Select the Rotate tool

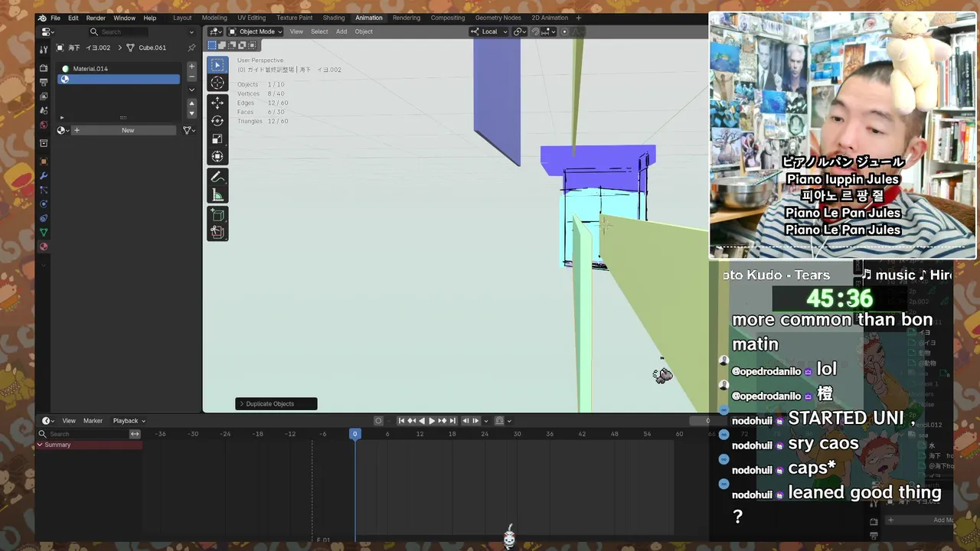[x=217, y=120]
